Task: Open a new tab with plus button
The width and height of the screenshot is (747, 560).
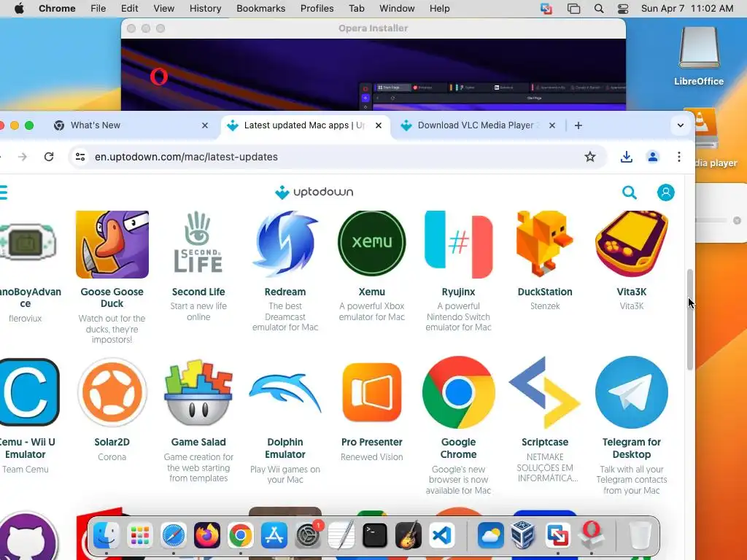Action: click(578, 125)
